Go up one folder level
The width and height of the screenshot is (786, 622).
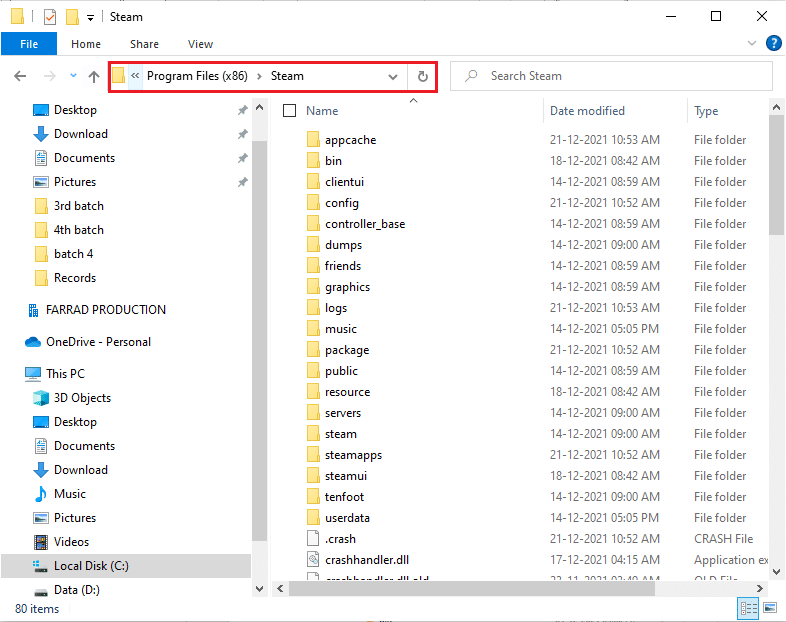94,76
